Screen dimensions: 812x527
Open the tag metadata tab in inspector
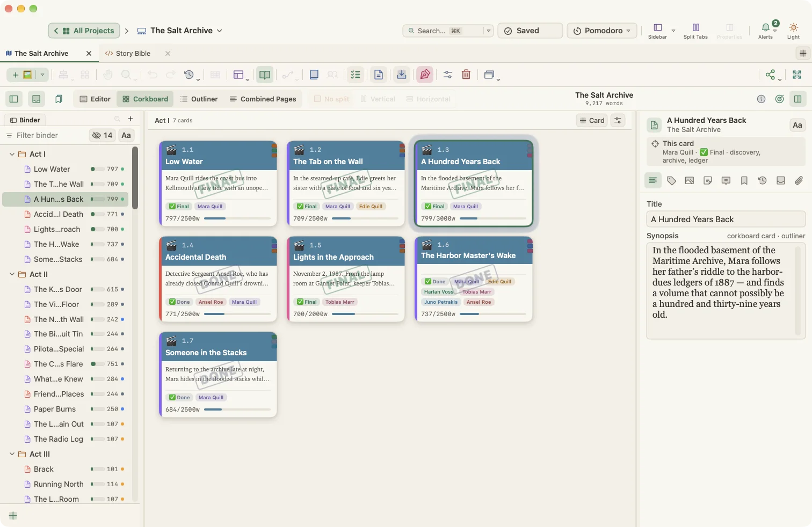click(x=671, y=181)
